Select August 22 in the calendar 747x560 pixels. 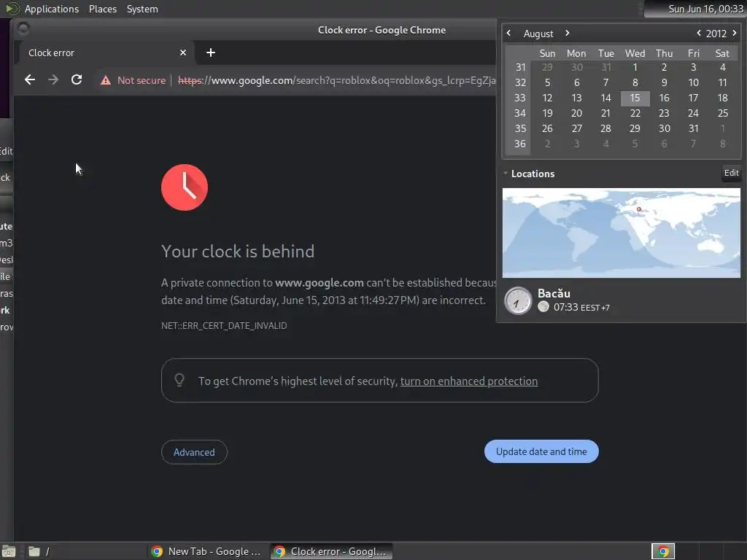coord(635,113)
